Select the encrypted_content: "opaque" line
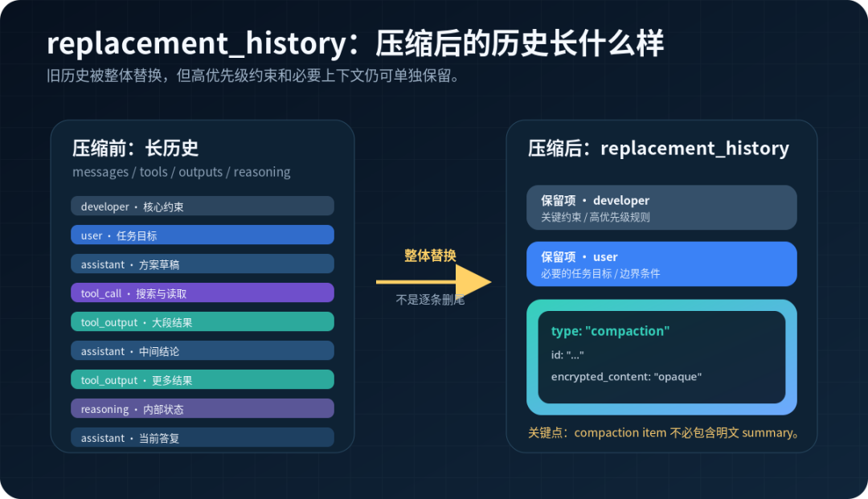The height and width of the screenshot is (499, 868). point(626,377)
